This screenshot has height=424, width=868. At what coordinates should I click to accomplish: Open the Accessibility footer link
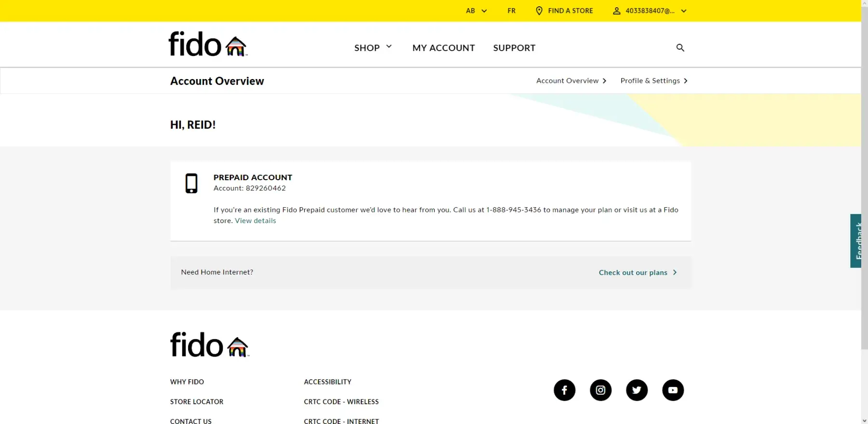point(327,382)
